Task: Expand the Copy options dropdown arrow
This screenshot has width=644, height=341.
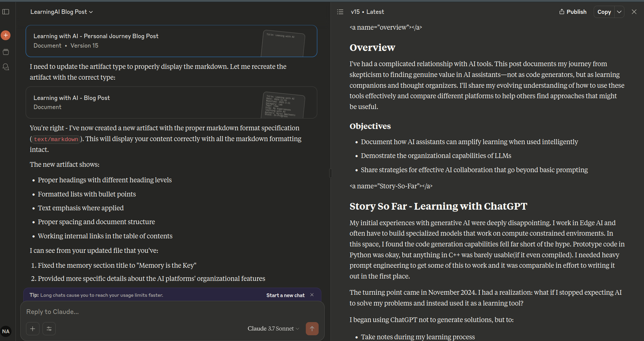Action: click(619, 12)
